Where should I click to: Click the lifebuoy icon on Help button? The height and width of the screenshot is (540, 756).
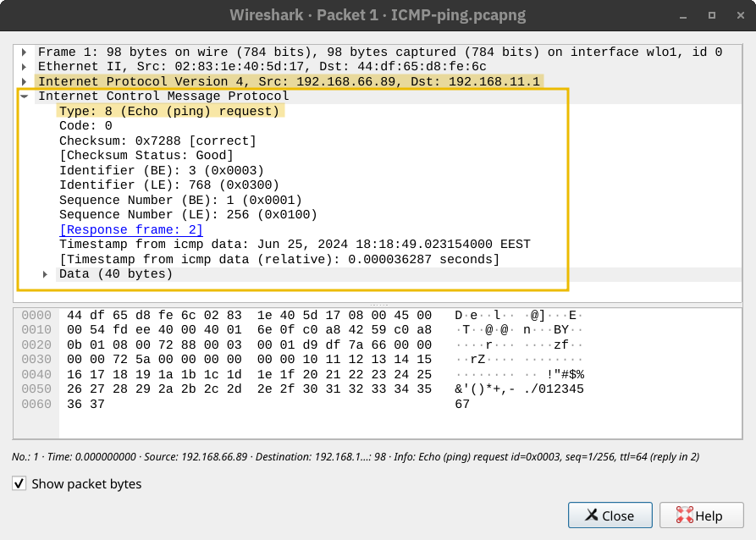click(x=684, y=515)
